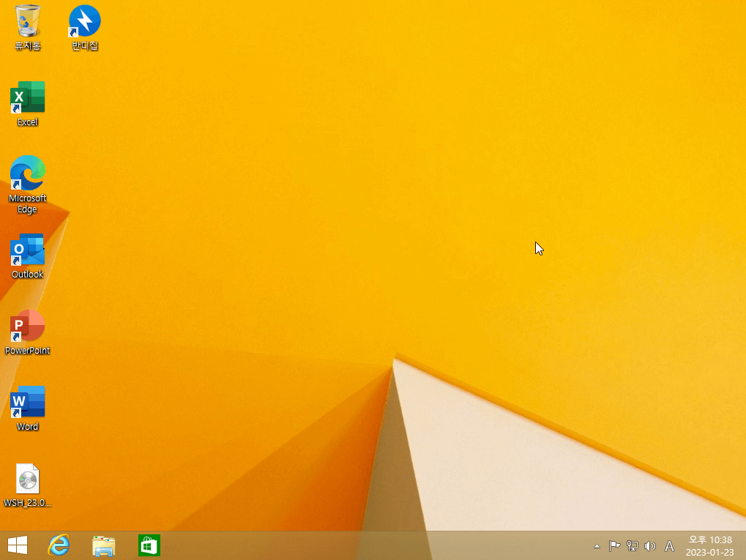Open Action Center flag icon
Viewport: 746px width, 560px height.
(614, 546)
